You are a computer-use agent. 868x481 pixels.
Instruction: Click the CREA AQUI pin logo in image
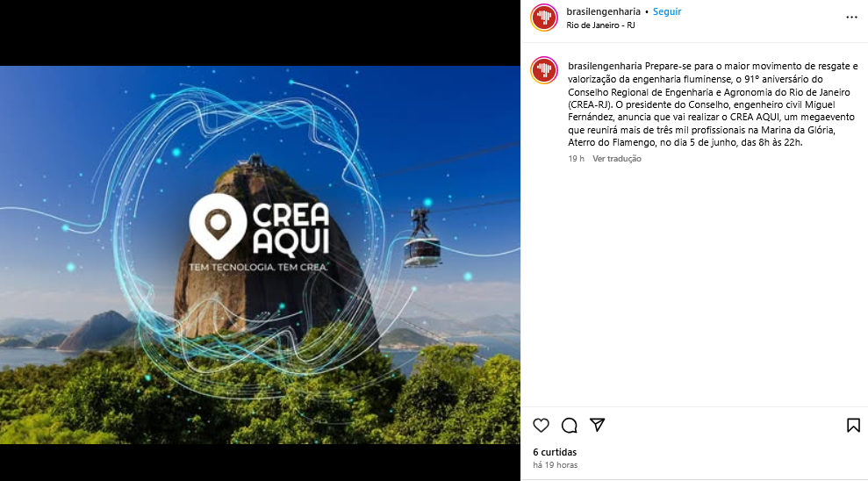click(x=218, y=226)
